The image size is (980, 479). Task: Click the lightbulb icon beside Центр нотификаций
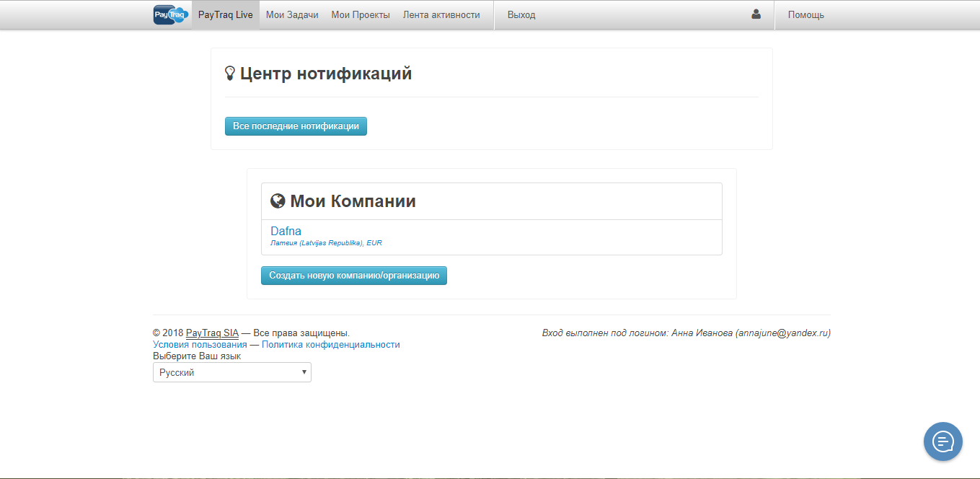(x=230, y=71)
